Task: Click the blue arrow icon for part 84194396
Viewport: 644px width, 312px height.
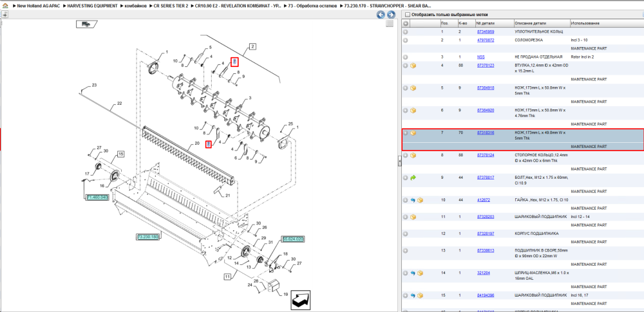Action: pos(413,295)
